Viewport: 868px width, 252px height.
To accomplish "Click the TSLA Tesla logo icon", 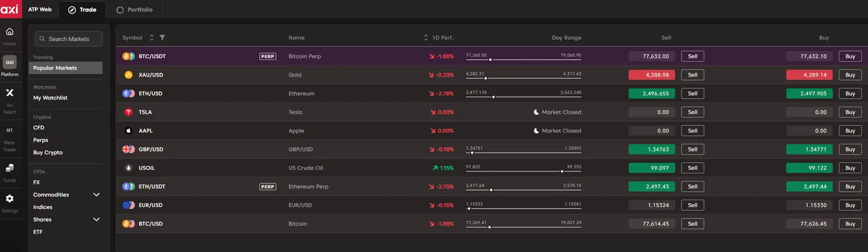I will pyautogui.click(x=128, y=112).
